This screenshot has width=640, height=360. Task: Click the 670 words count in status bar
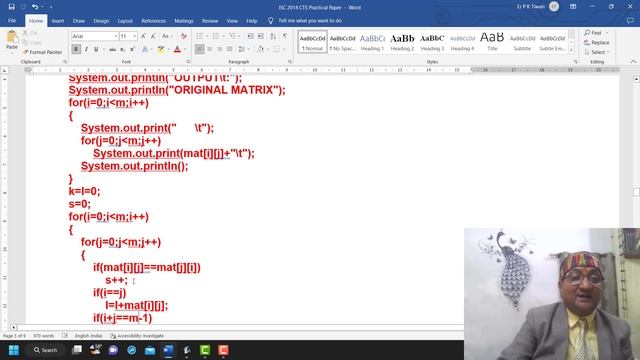44,336
